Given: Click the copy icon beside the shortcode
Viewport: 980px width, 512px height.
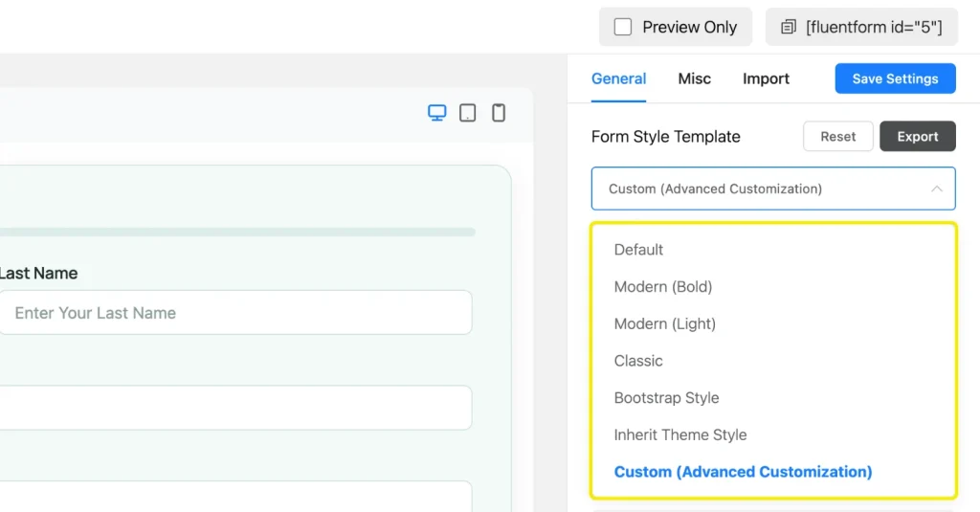Looking at the screenshot, I should 789,27.
